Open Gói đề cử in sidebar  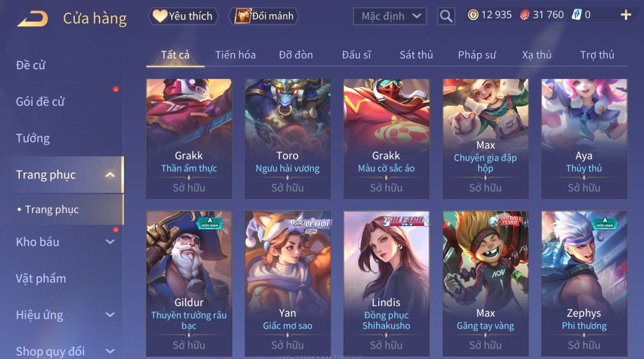pyautogui.click(x=40, y=102)
